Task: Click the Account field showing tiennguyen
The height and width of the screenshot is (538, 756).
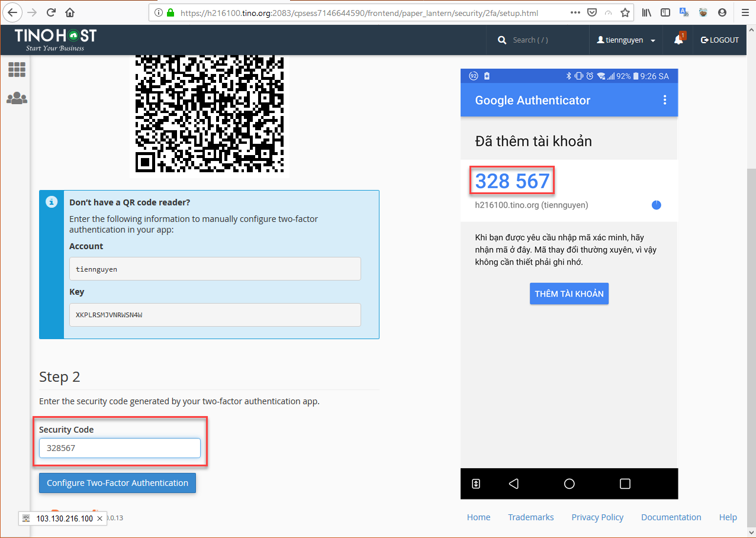Action: coord(215,269)
